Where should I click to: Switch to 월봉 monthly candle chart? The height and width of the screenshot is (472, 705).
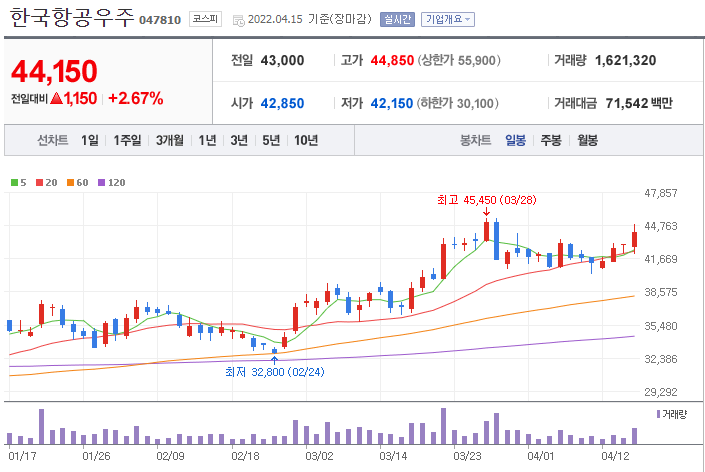tap(588, 140)
